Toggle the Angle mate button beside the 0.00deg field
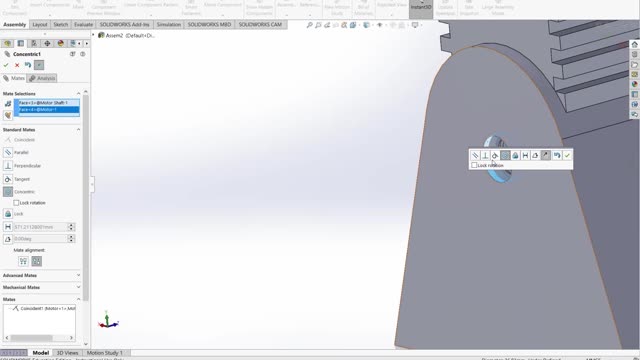 (8, 239)
